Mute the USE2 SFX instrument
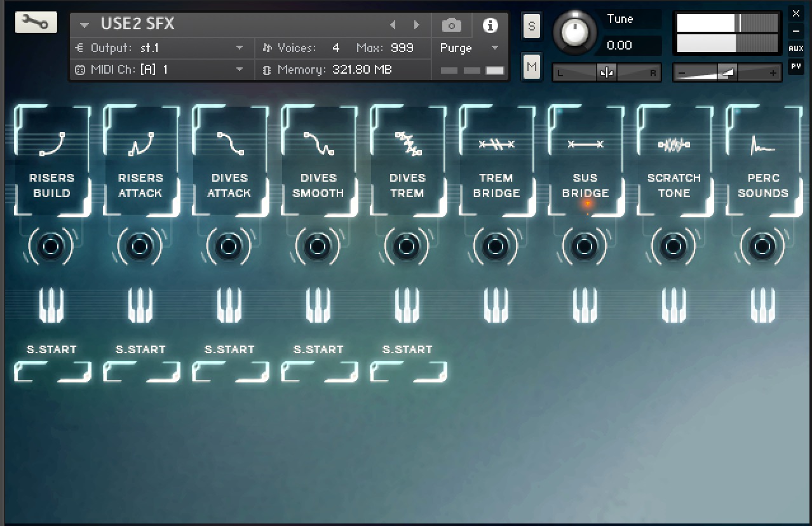This screenshot has width=812, height=526. click(531, 67)
